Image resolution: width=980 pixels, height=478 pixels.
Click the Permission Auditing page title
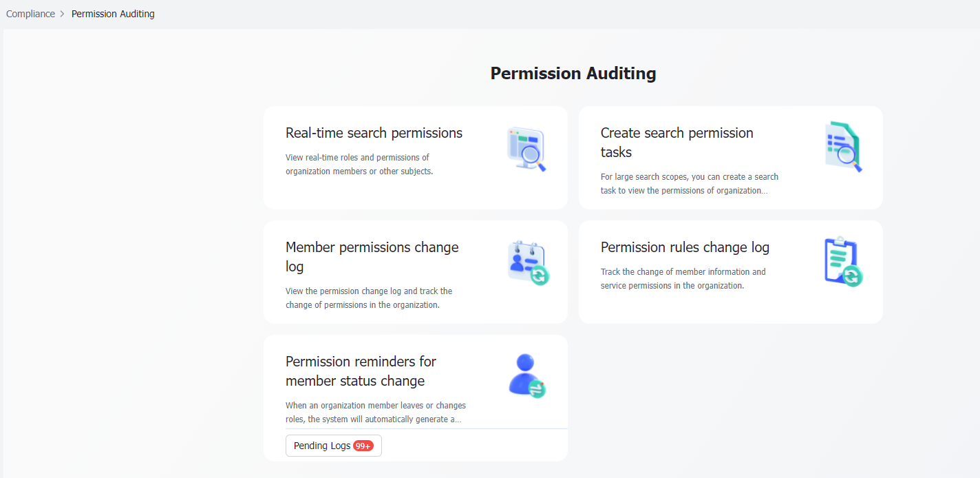point(573,73)
